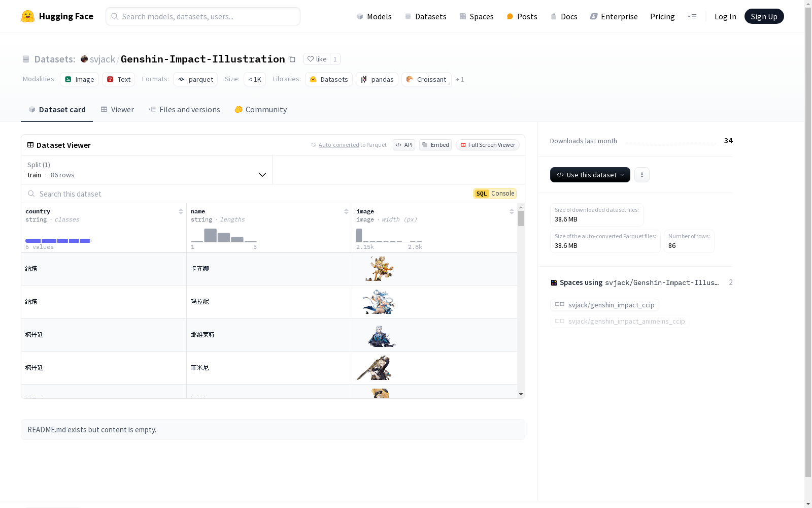Open the Enterprise page
Image resolution: width=812 pixels, height=508 pixels.
pos(614,16)
